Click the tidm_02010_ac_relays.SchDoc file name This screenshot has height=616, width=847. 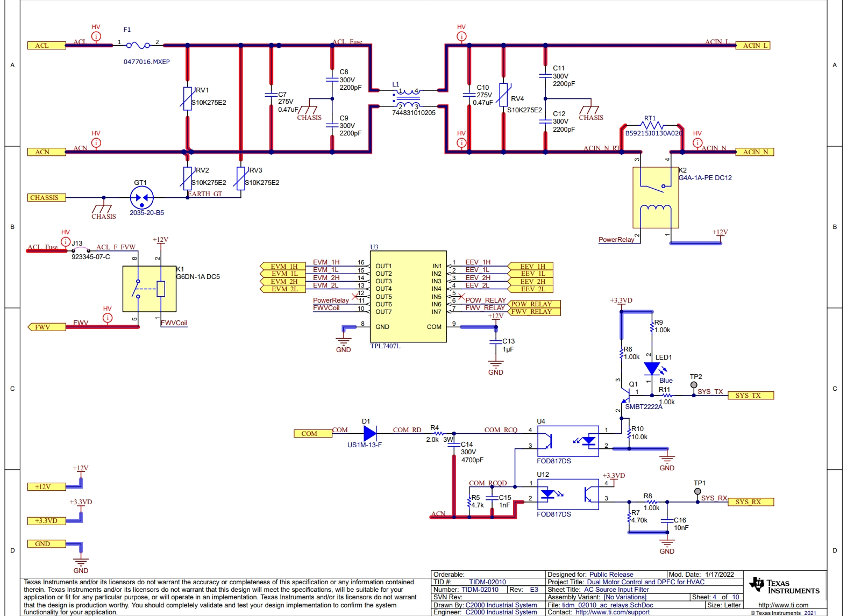point(607,605)
